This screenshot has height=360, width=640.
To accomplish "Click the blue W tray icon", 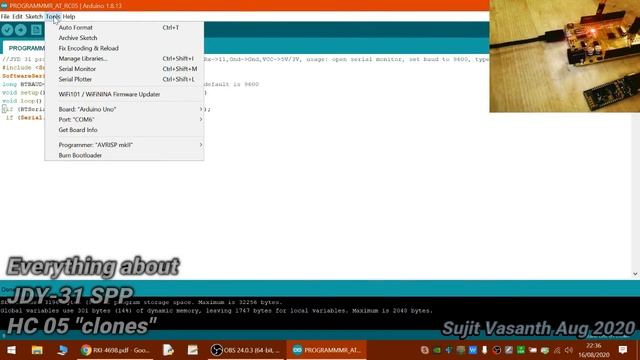I will 473,350.
